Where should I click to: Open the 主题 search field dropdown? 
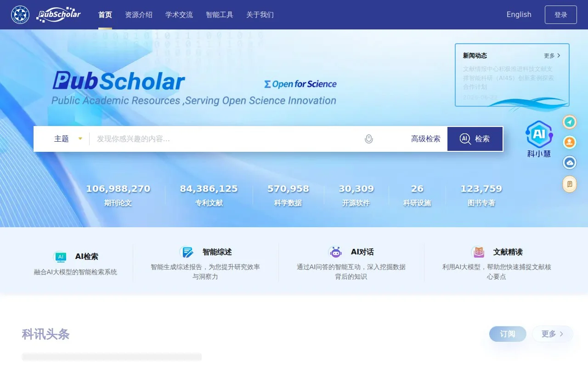tap(68, 139)
